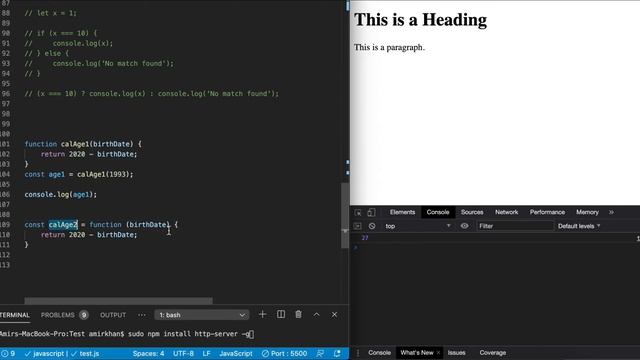Click the editor vertical scrollbar thumb
This screenshot has width=640, height=360.
point(345,215)
